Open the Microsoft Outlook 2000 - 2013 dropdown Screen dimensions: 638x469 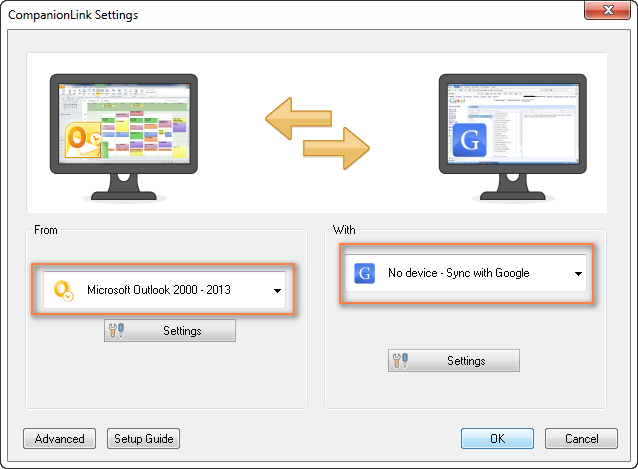[164, 290]
